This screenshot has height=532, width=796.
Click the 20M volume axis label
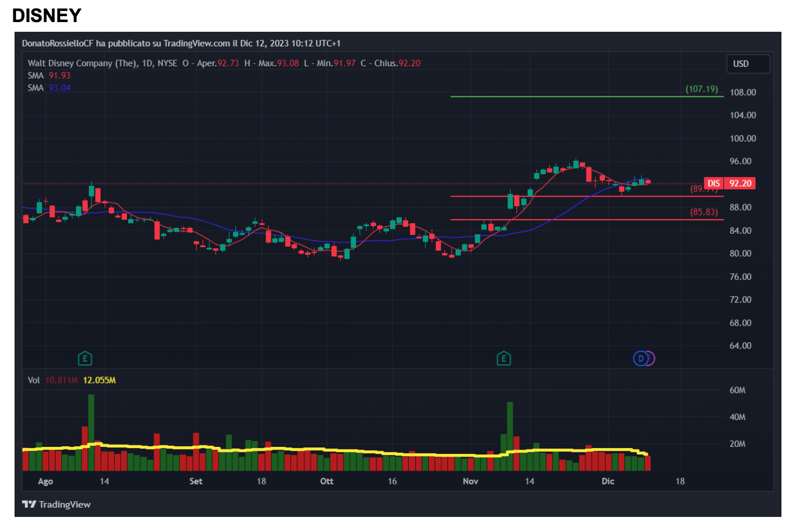click(x=737, y=444)
